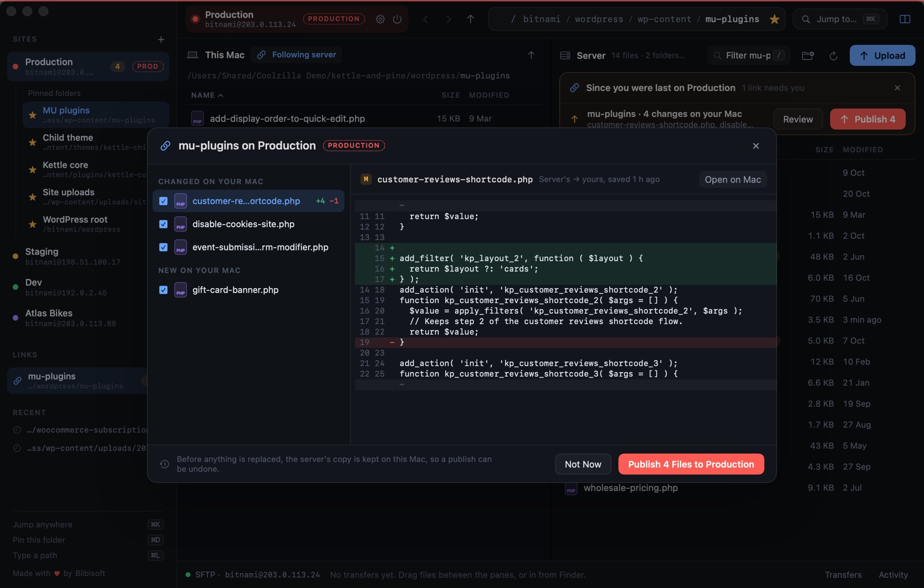Disconnect using the power icon
This screenshot has width=924, height=588.
click(x=397, y=19)
